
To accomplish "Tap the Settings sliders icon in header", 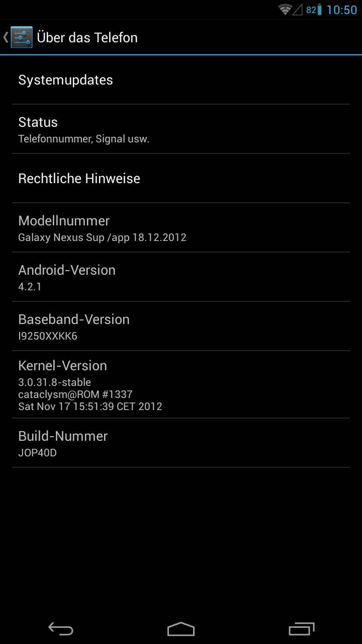I will click(x=22, y=37).
